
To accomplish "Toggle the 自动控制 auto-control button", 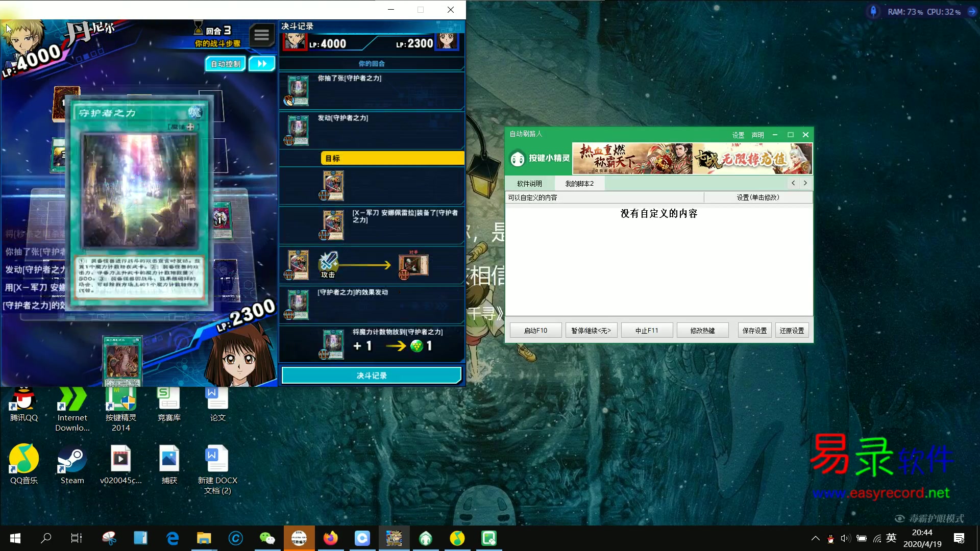I will (226, 64).
